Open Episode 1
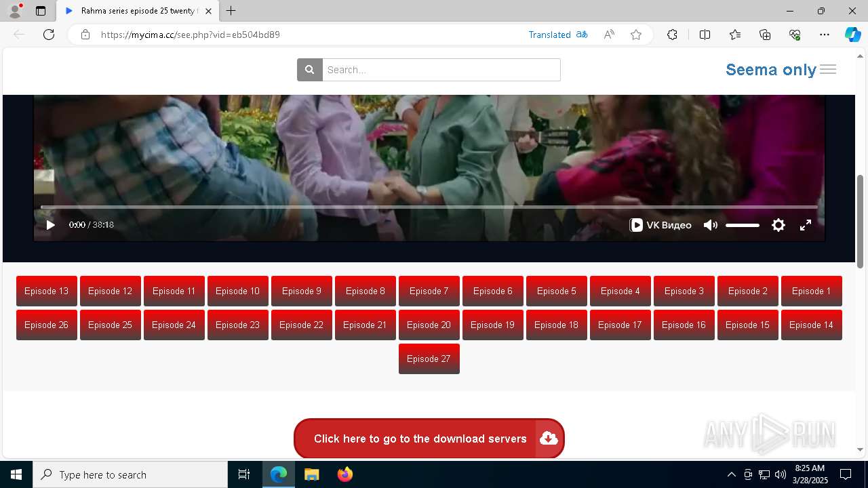868x488 pixels. [x=812, y=291]
